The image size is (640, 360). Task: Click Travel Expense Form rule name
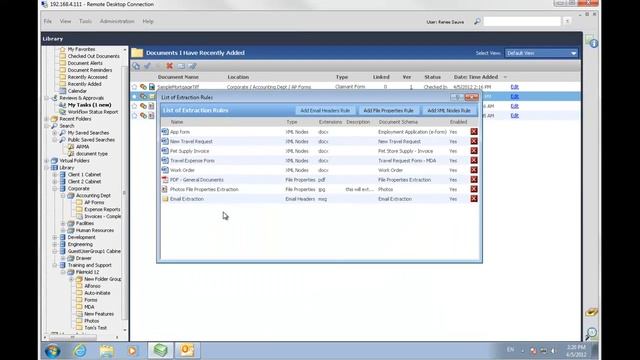click(x=192, y=161)
